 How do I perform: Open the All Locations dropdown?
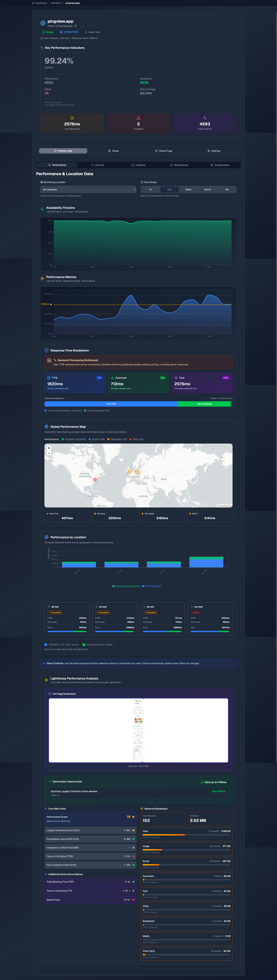(x=88, y=189)
